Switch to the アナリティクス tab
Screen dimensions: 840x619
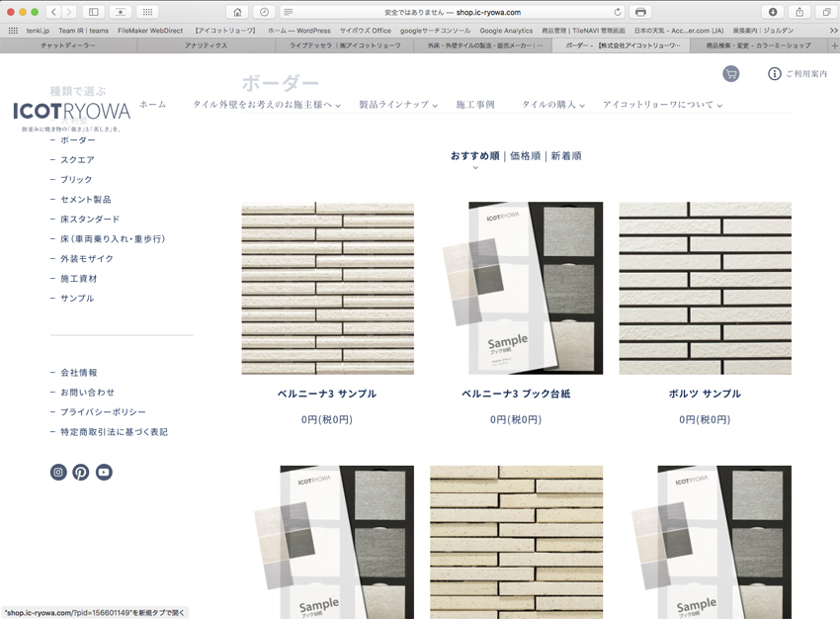tap(207, 46)
